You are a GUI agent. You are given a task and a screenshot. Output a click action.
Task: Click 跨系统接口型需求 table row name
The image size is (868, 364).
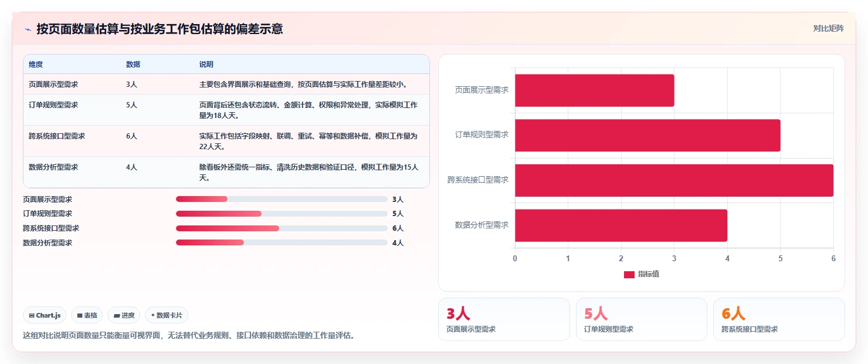(57, 136)
